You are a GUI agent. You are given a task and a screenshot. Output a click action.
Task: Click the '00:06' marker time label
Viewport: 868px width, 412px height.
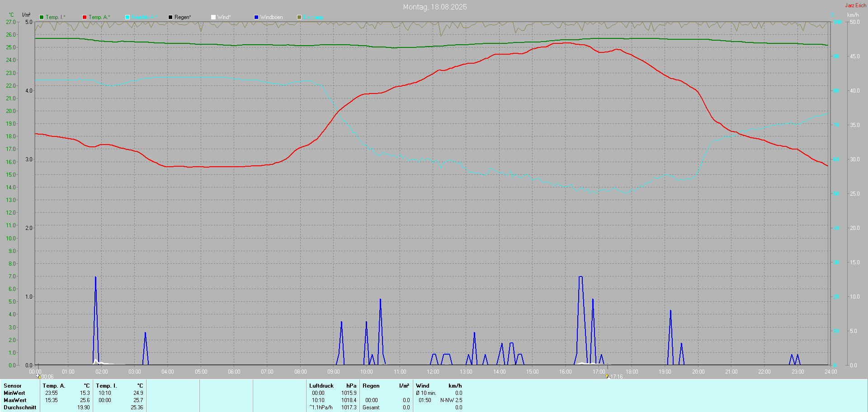pos(47,377)
